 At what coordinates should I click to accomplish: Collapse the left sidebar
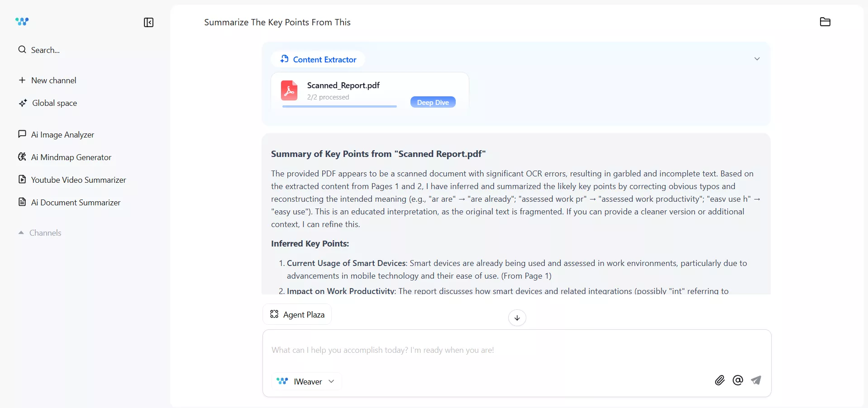[148, 22]
